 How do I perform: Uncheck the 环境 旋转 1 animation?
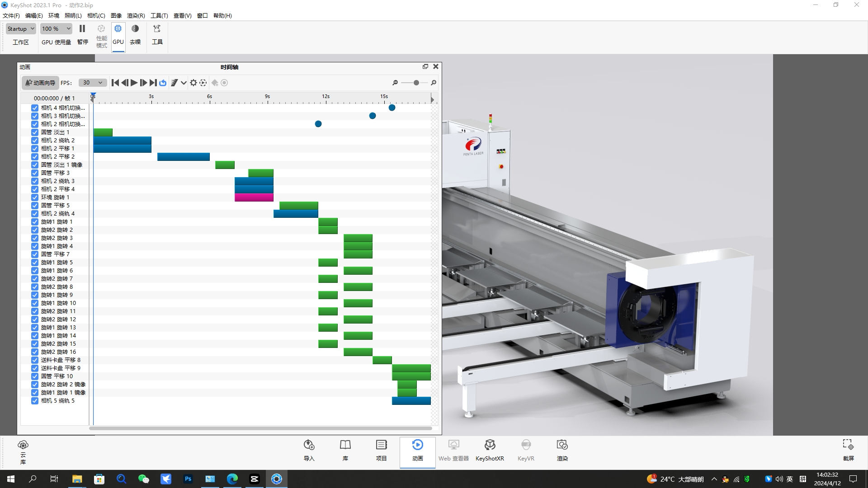(34, 197)
